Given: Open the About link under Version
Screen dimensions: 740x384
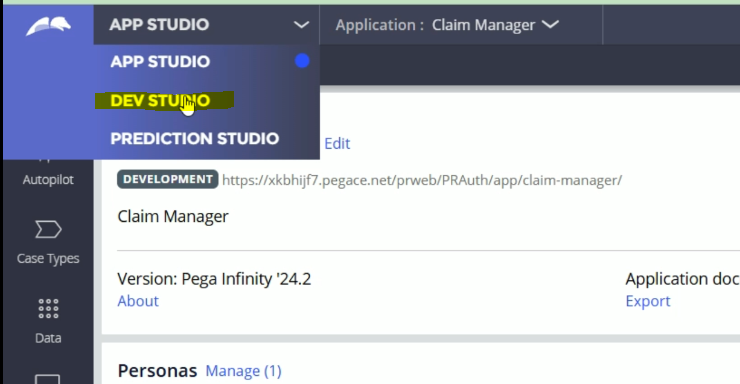Looking at the screenshot, I should click(x=138, y=301).
